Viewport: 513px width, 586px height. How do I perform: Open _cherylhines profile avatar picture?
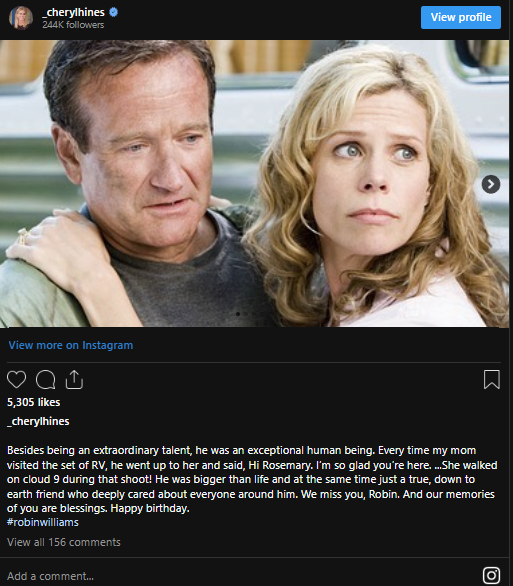coord(21,18)
